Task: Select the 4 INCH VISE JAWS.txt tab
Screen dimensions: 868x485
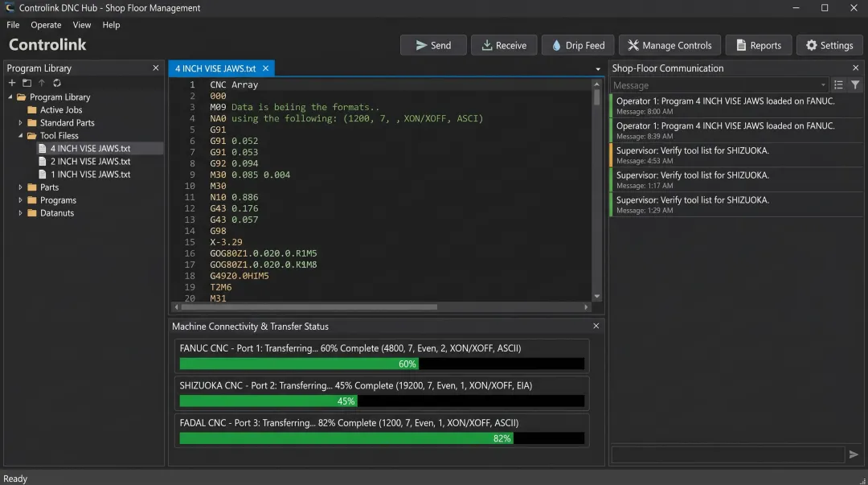Action: pyautogui.click(x=217, y=68)
